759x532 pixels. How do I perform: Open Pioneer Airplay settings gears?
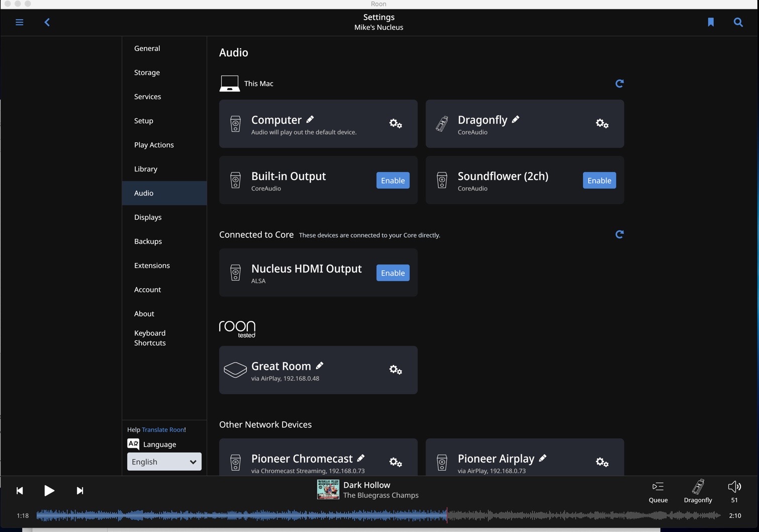[x=602, y=462]
